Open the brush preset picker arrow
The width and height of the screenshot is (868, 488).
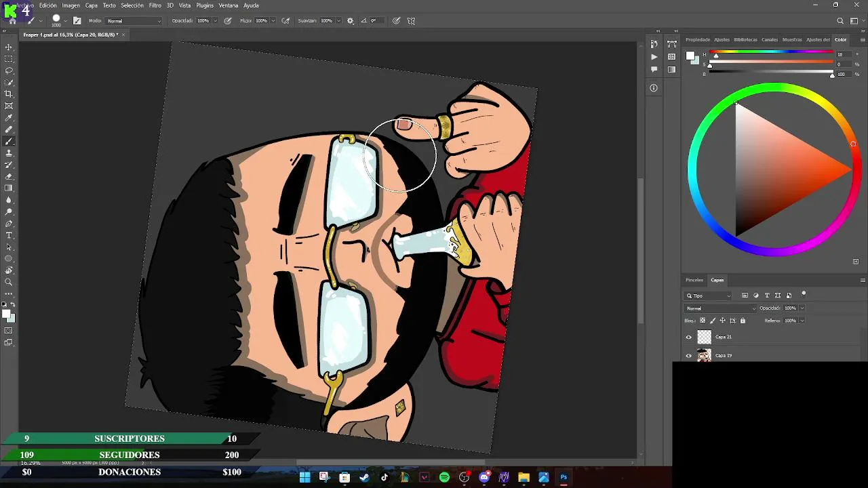coord(66,21)
